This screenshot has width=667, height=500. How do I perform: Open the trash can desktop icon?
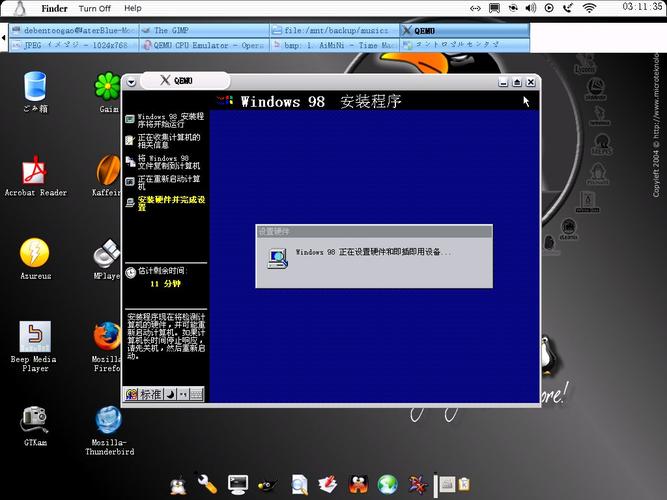point(35,87)
